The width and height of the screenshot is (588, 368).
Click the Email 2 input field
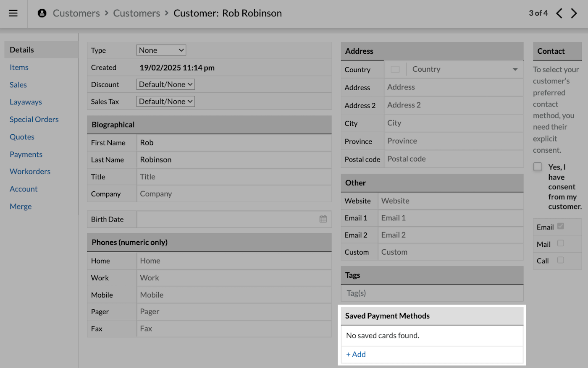point(451,235)
